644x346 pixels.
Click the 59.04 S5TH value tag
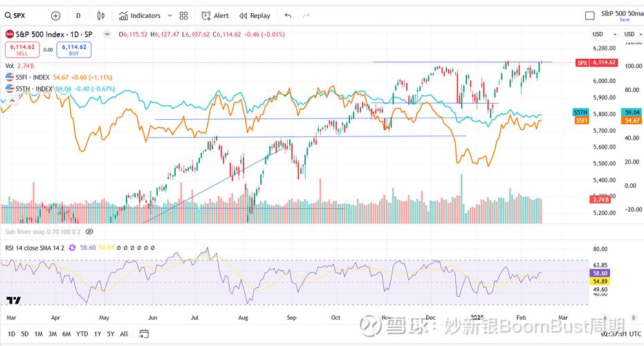click(632, 112)
